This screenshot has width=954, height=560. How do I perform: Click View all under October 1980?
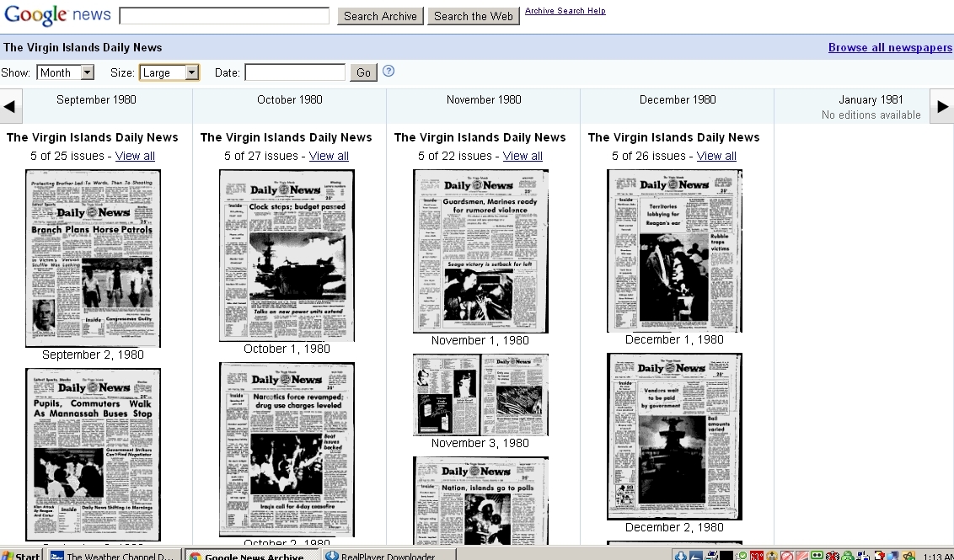tap(329, 156)
